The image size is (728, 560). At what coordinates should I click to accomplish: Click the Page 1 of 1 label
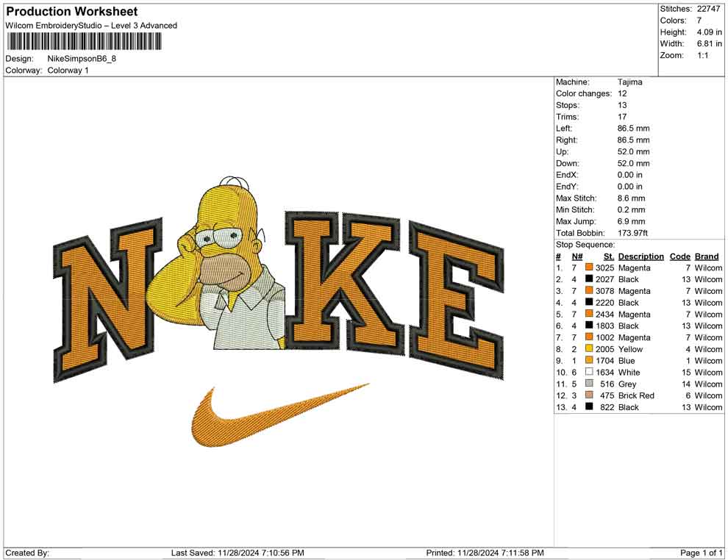[x=701, y=553]
